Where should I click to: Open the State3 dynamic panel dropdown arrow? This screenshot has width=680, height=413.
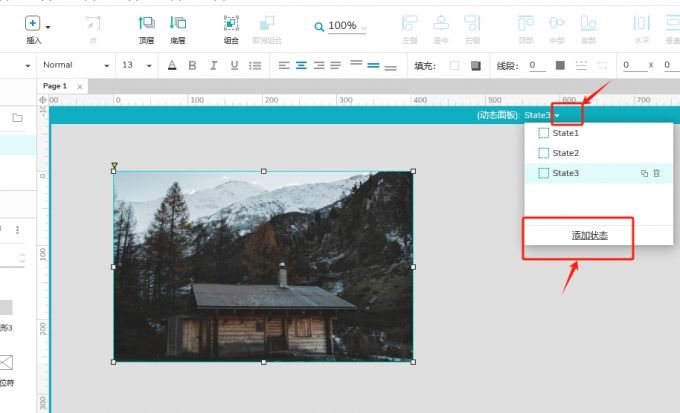tap(557, 115)
